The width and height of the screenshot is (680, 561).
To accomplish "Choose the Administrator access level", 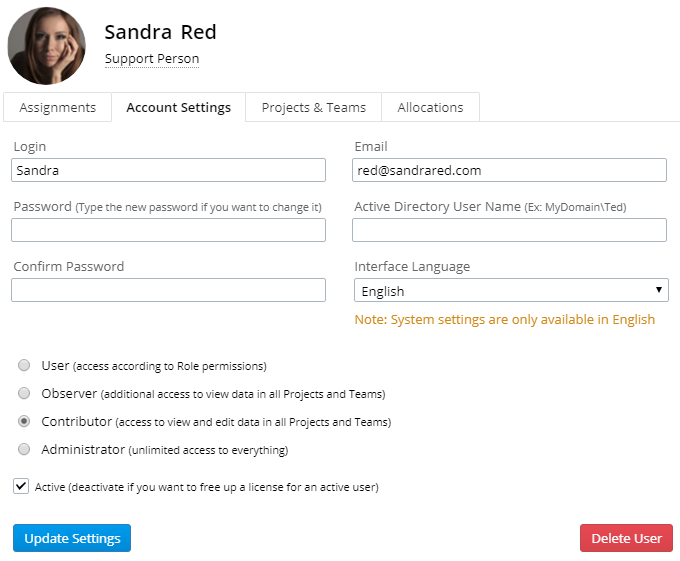I will click(x=24, y=449).
